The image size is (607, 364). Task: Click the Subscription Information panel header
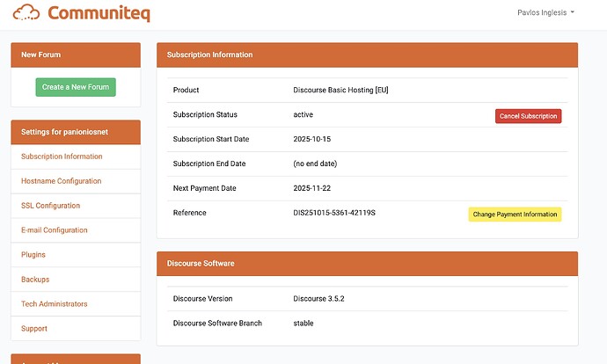[367, 55]
